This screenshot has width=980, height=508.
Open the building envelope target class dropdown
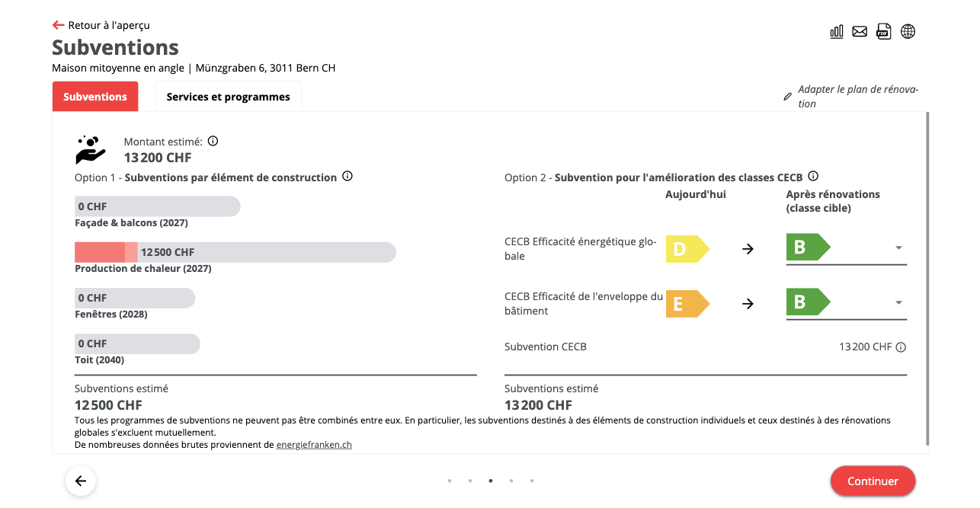click(x=898, y=303)
